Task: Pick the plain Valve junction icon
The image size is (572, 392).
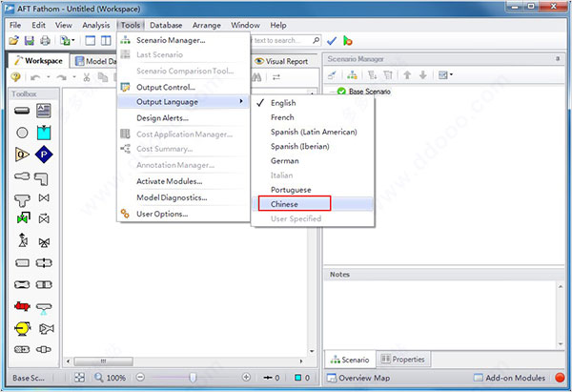Action: point(44,197)
